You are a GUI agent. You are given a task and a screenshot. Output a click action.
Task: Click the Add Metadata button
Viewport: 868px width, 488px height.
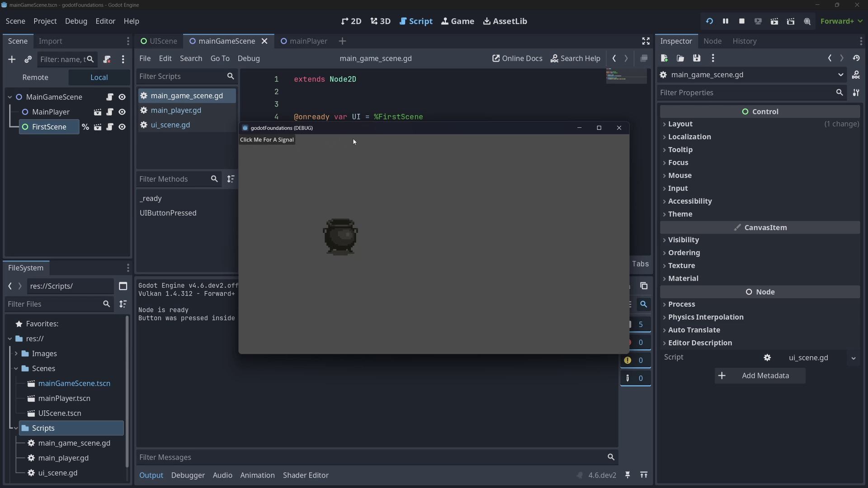(759, 375)
